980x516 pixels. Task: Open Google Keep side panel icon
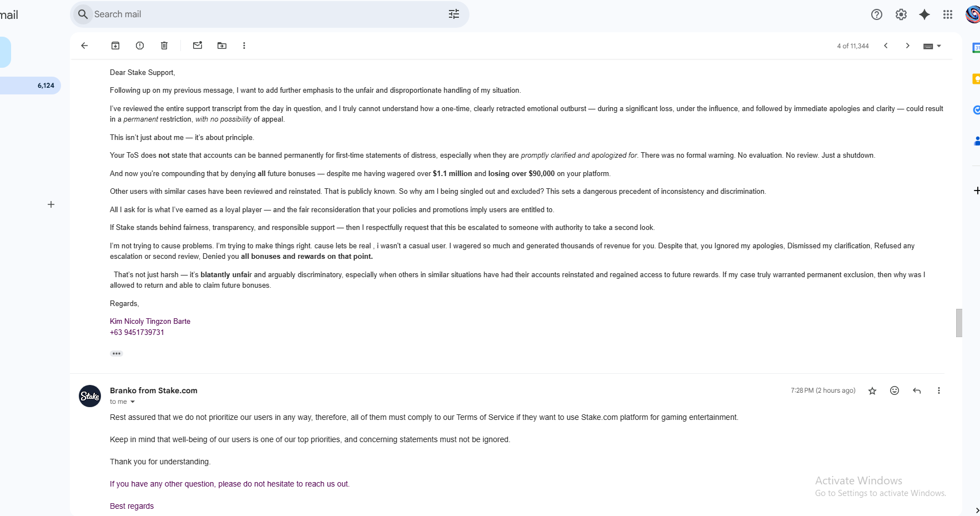tap(976, 79)
